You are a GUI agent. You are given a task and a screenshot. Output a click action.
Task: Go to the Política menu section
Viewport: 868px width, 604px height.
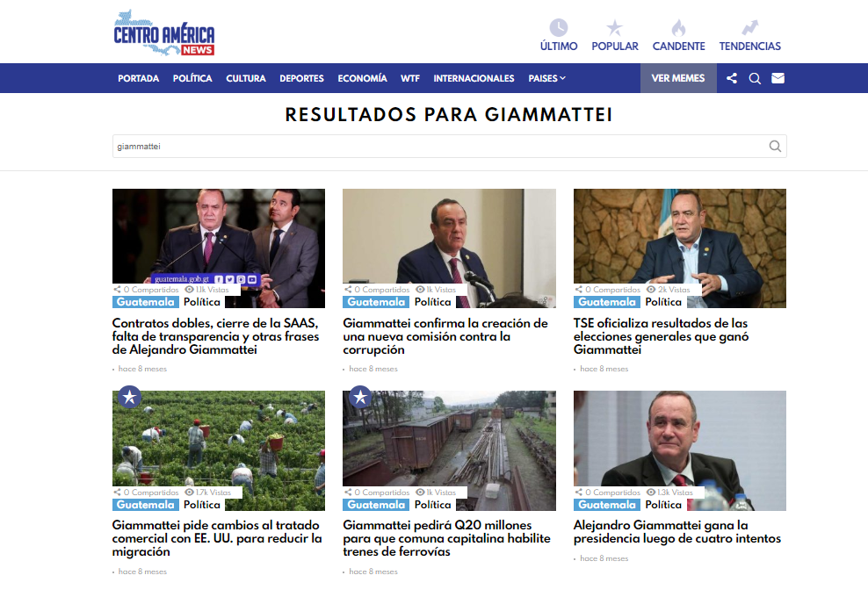192,78
